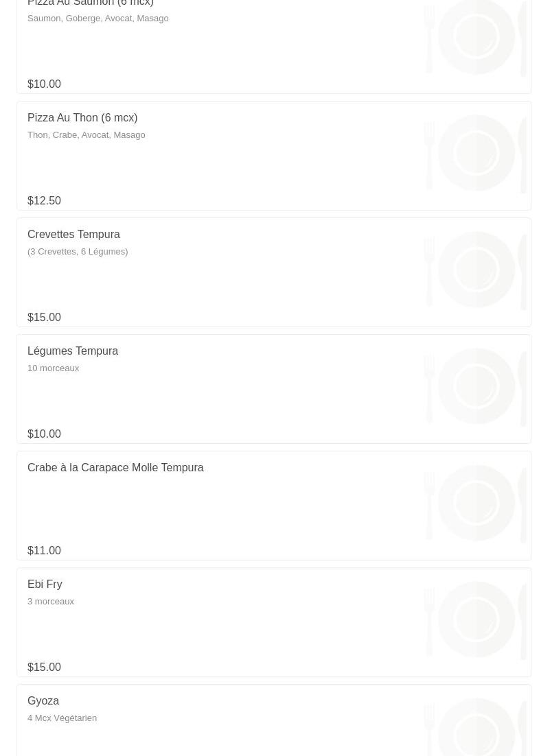Viewport: 539px width, 756px height.
Task: Open the Légumes Tempura item title
Action: click(x=73, y=351)
